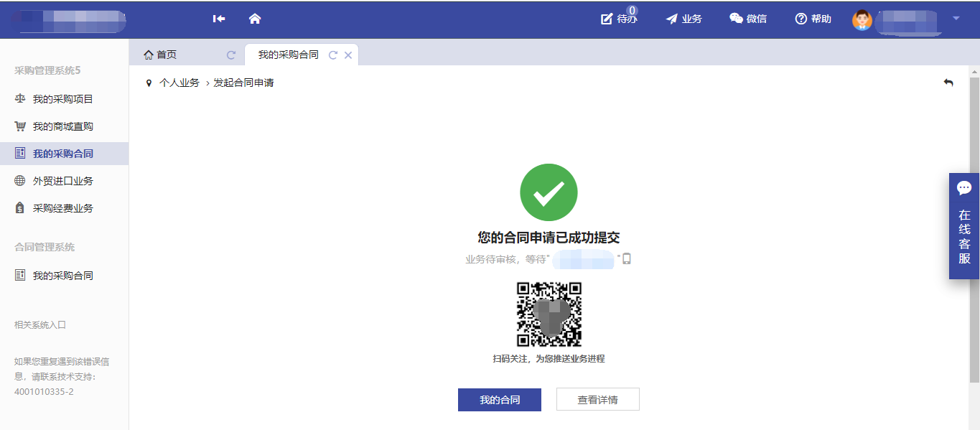Open 外贸进口业务 in the sidebar

coord(62,181)
